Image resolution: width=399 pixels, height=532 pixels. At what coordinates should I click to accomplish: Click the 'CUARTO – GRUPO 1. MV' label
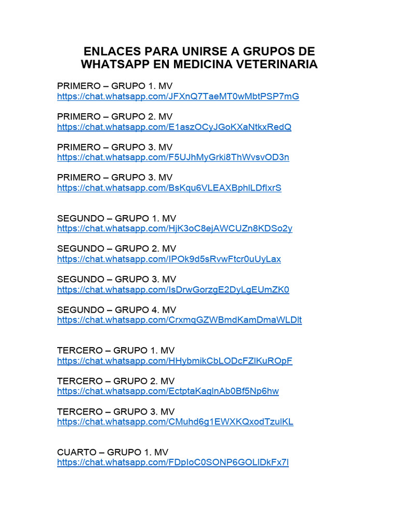click(x=113, y=453)
